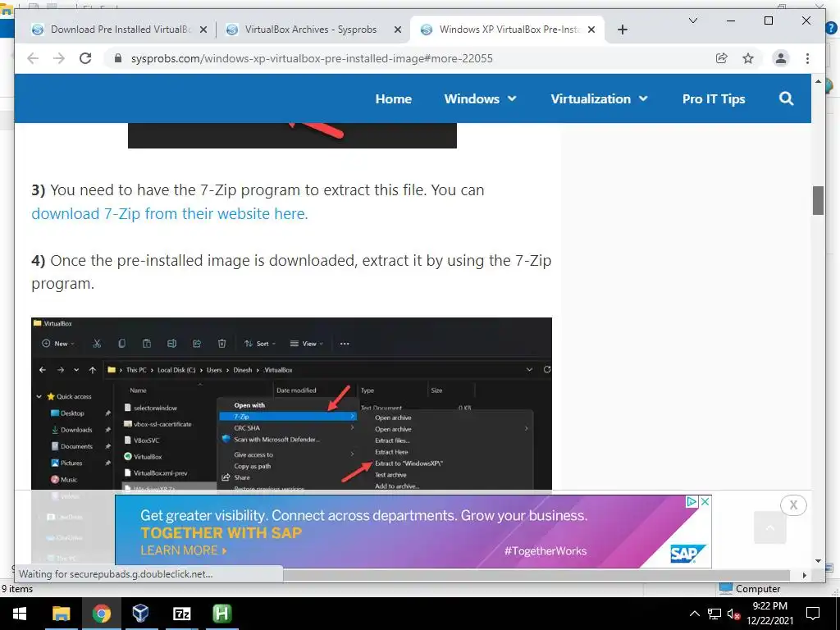840x630 pixels.
Task: Open the notification center icon
Action: point(813,614)
